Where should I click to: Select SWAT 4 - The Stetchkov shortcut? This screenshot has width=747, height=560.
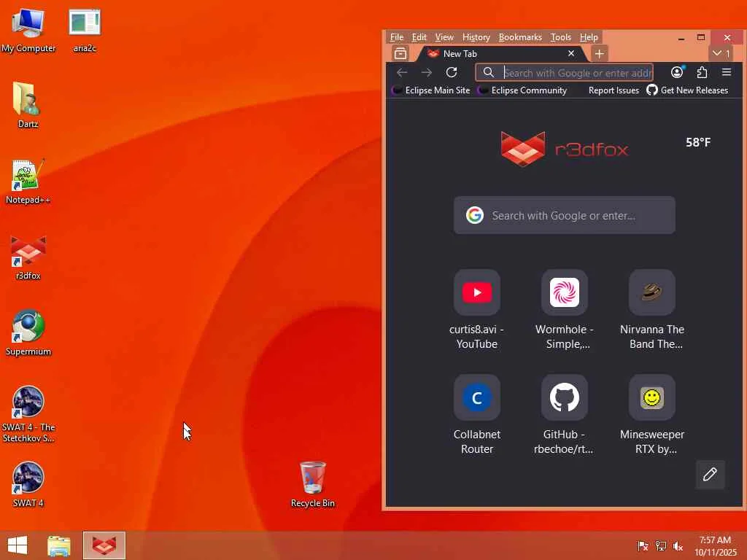28,414
